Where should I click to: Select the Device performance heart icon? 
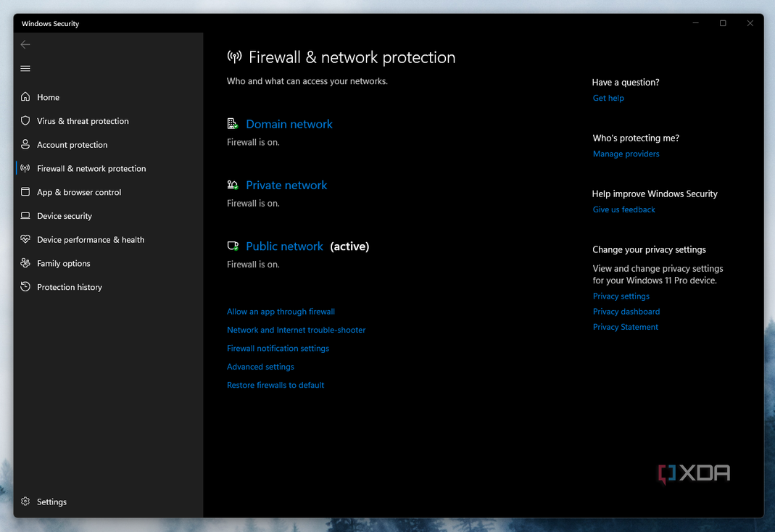[x=25, y=239]
